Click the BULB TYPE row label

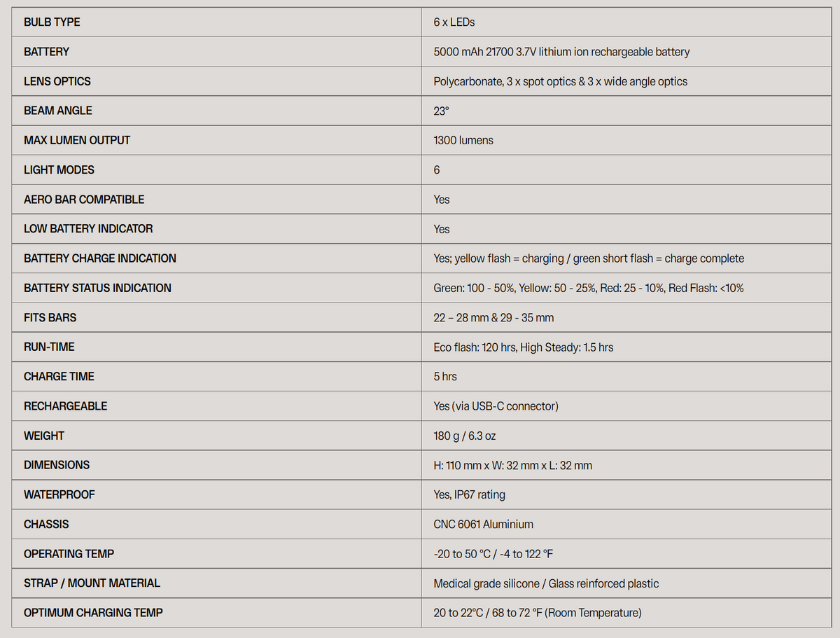click(x=52, y=22)
